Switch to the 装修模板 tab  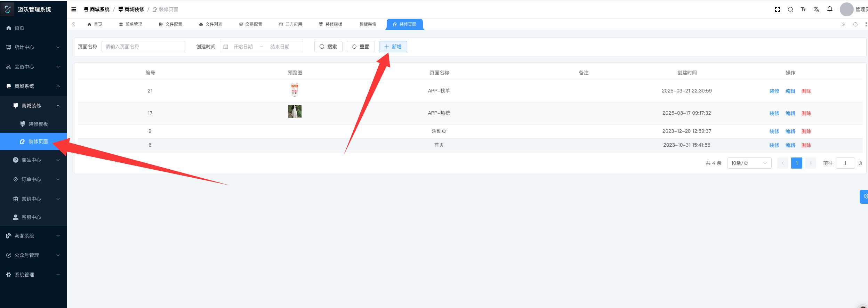click(330, 24)
